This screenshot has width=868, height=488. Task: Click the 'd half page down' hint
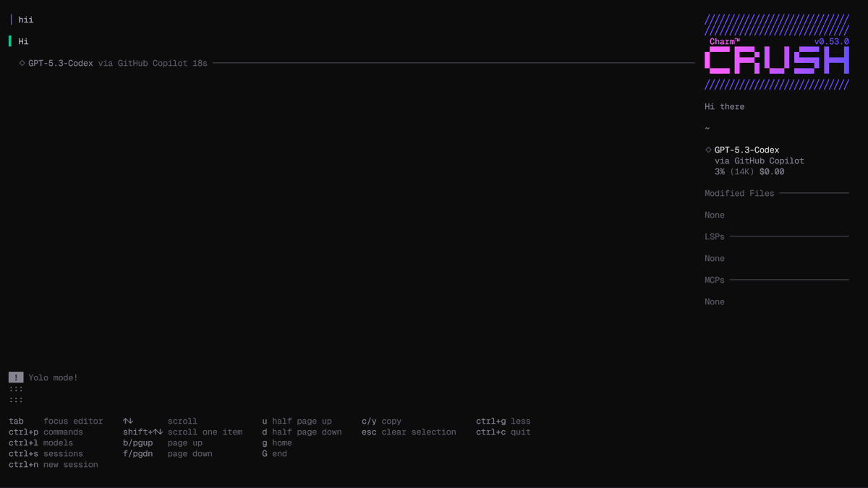[302, 432]
